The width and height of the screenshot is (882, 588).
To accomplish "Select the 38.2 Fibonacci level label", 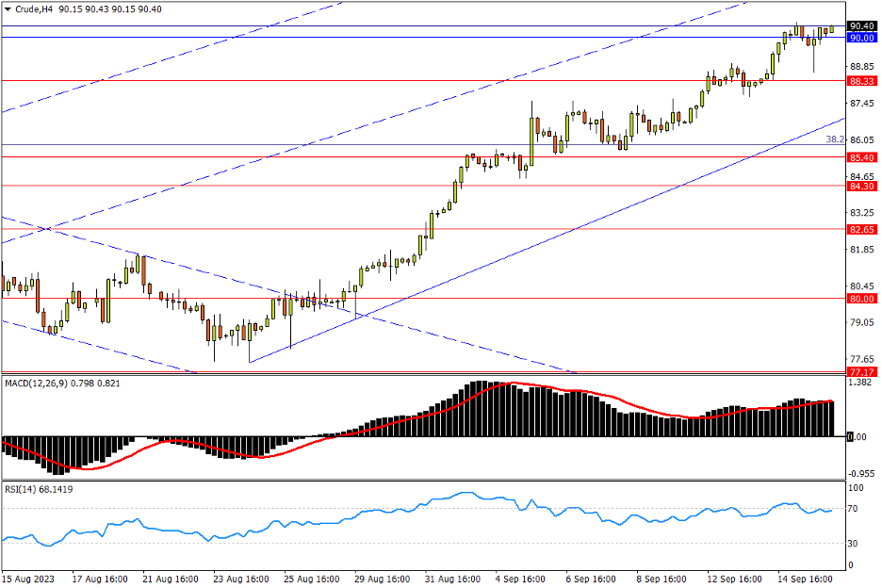I will point(834,139).
